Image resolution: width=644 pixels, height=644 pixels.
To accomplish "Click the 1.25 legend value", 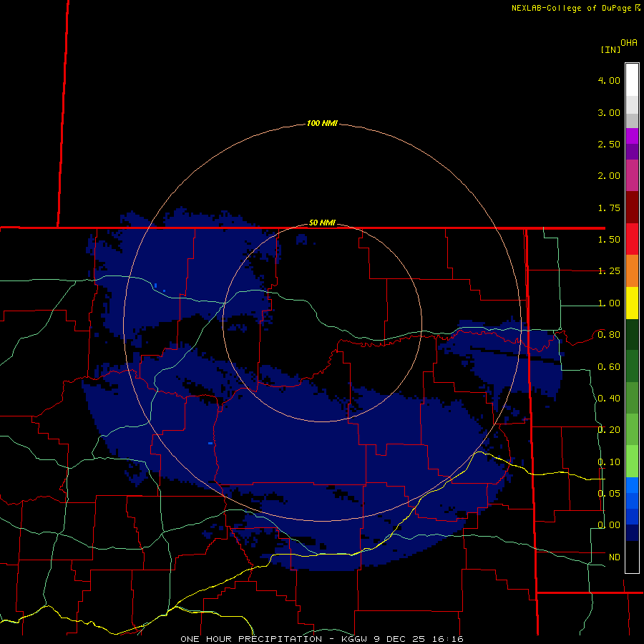I will [609, 271].
